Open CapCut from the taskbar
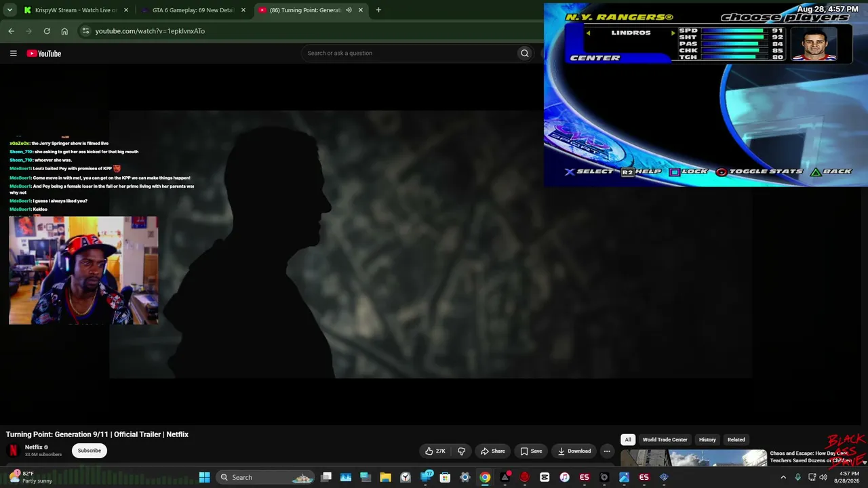868x488 pixels. [545, 477]
